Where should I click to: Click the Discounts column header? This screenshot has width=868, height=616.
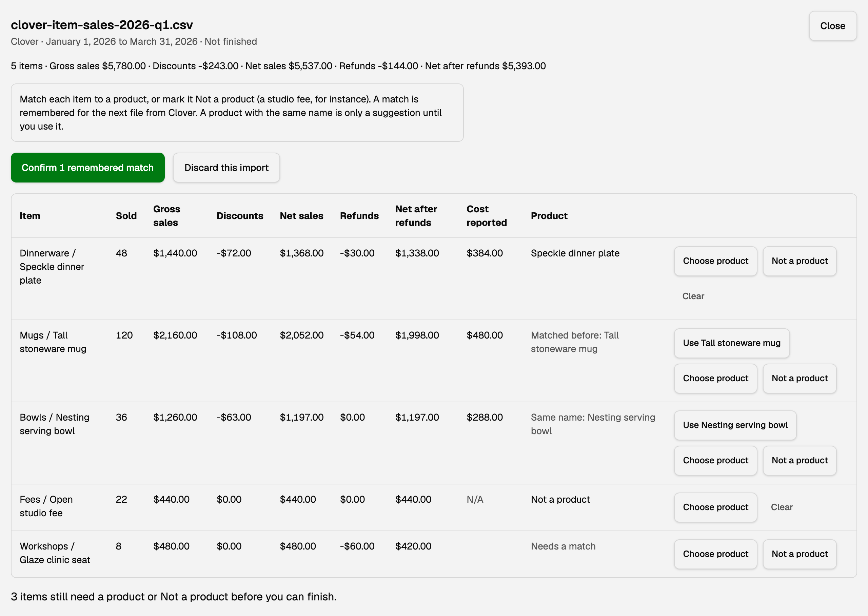coord(240,216)
